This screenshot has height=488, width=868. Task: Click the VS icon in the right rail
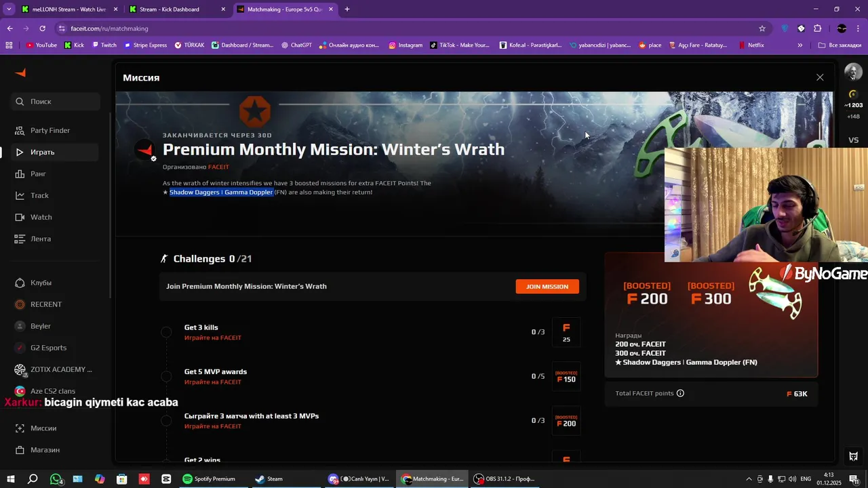pyautogui.click(x=854, y=140)
